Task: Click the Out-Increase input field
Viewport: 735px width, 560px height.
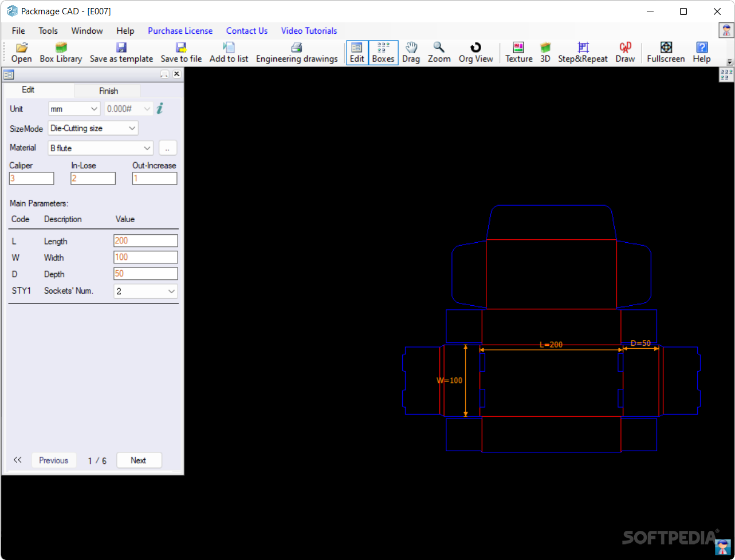Action: click(x=155, y=179)
